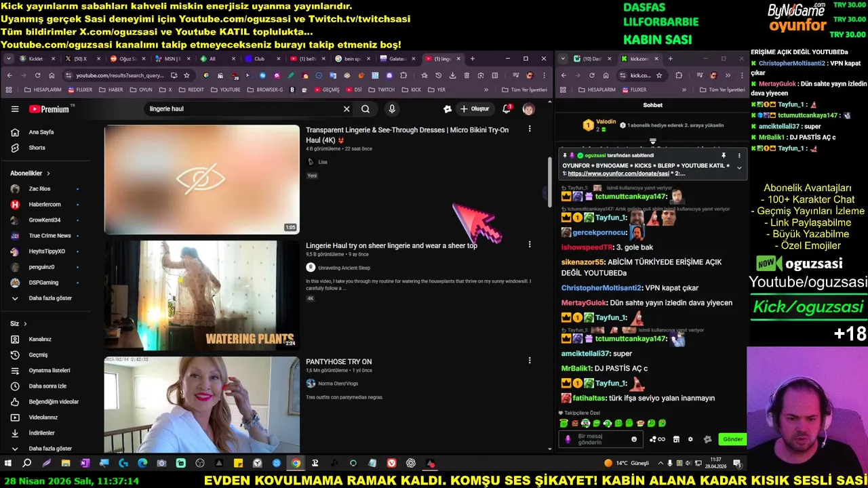
Task: Start voice search with the microphone
Action: pyautogui.click(x=392, y=108)
